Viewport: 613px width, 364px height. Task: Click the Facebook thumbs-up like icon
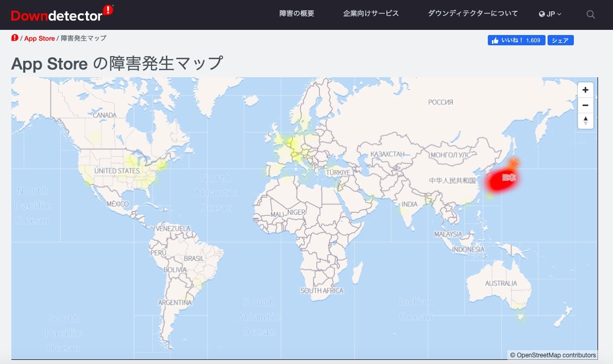[495, 41]
